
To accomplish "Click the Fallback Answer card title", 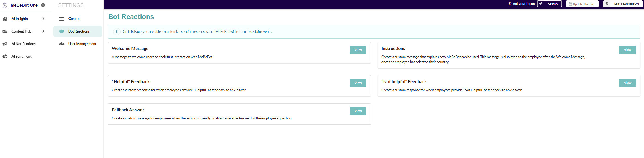I will point(128,110).
